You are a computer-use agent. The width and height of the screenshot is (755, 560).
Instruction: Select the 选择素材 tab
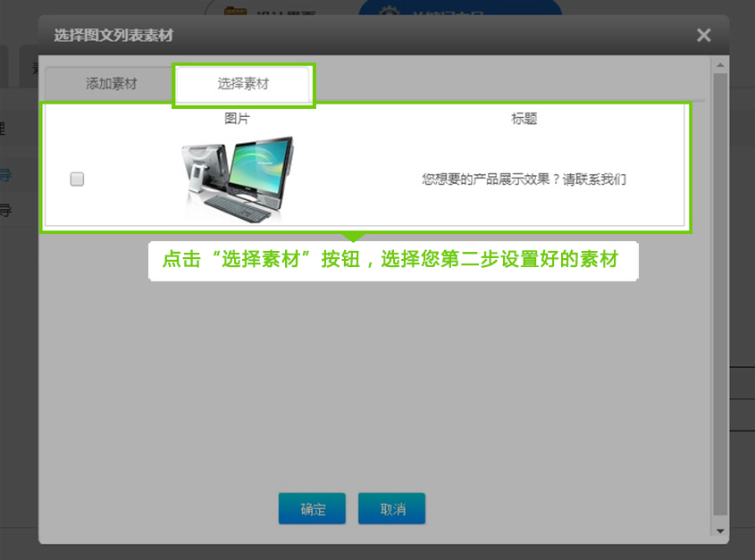(x=243, y=84)
